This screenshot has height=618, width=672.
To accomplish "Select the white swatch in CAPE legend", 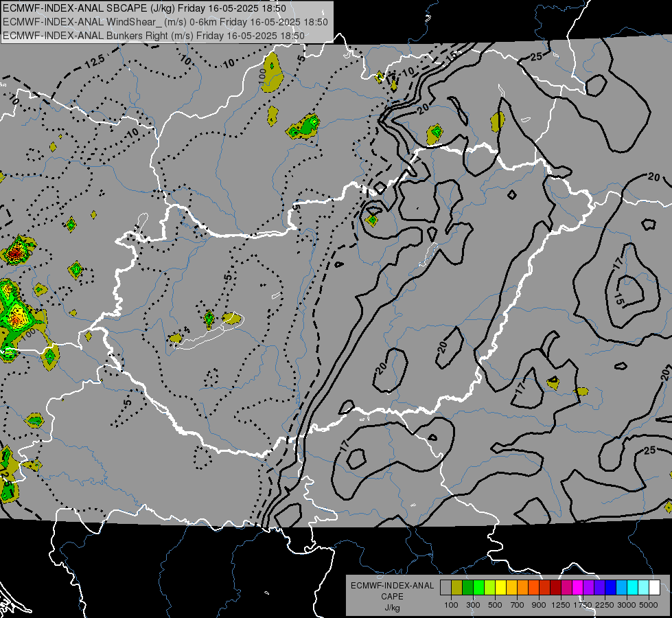I will tap(654, 587).
